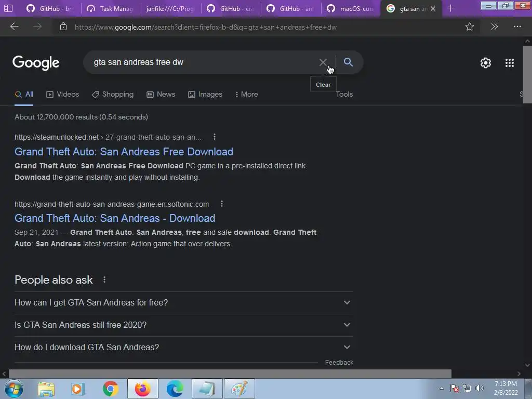
Task: Click the lock site information icon
Action: click(63, 27)
